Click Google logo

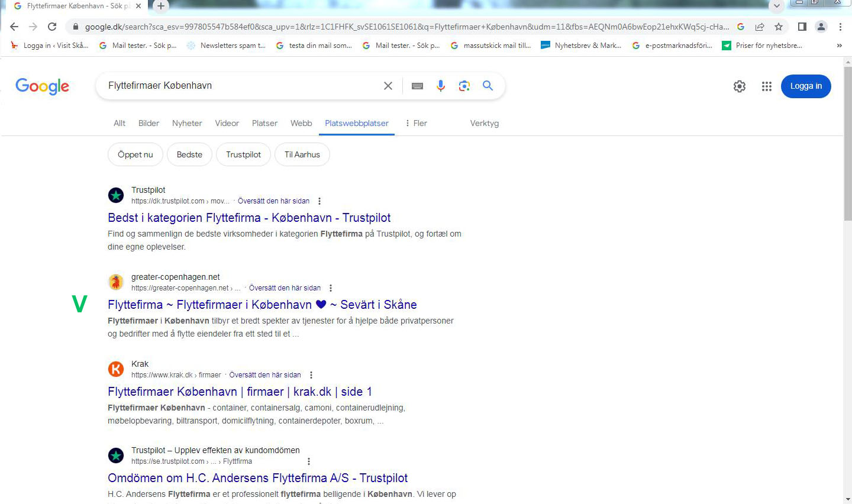pyautogui.click(x=42, y=86)
